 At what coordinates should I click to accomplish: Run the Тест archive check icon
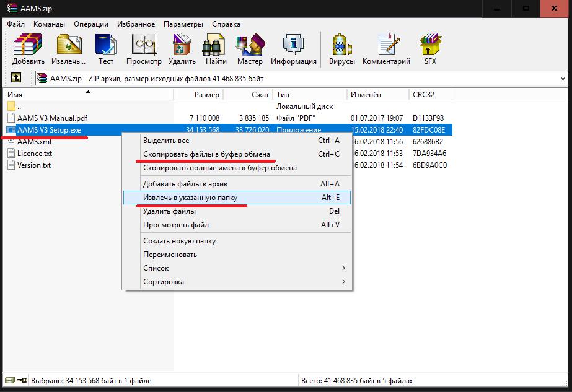[106, 45]
